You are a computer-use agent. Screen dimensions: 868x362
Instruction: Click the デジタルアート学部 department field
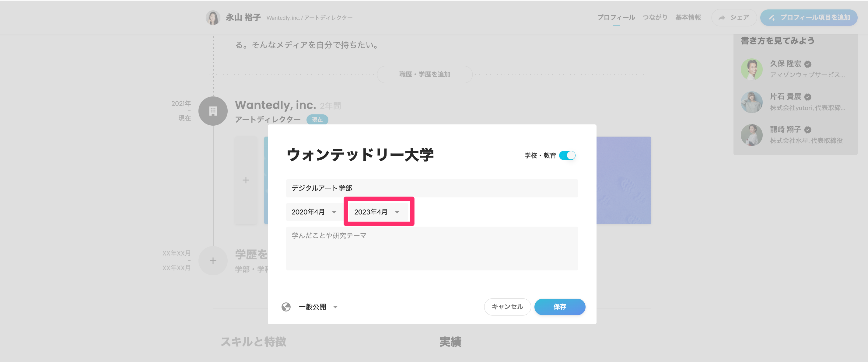click(432, 188)
